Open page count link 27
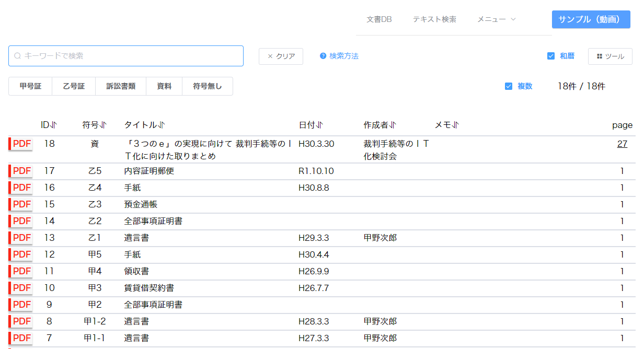Screen dimensions: 644x349 click(622, 144)
